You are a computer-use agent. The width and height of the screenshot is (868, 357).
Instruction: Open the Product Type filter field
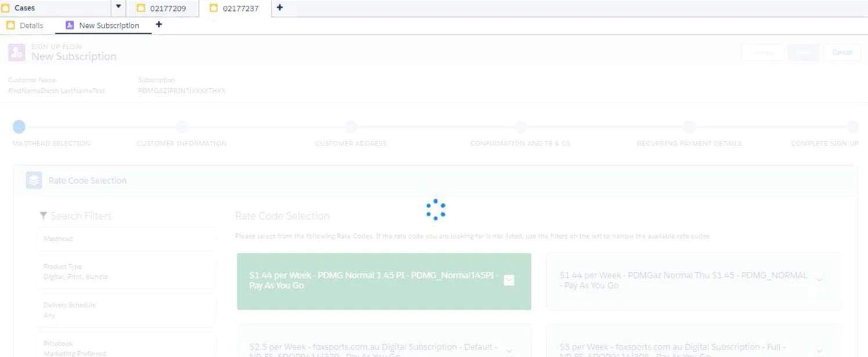pyautogui.click(x=126, y=272)
